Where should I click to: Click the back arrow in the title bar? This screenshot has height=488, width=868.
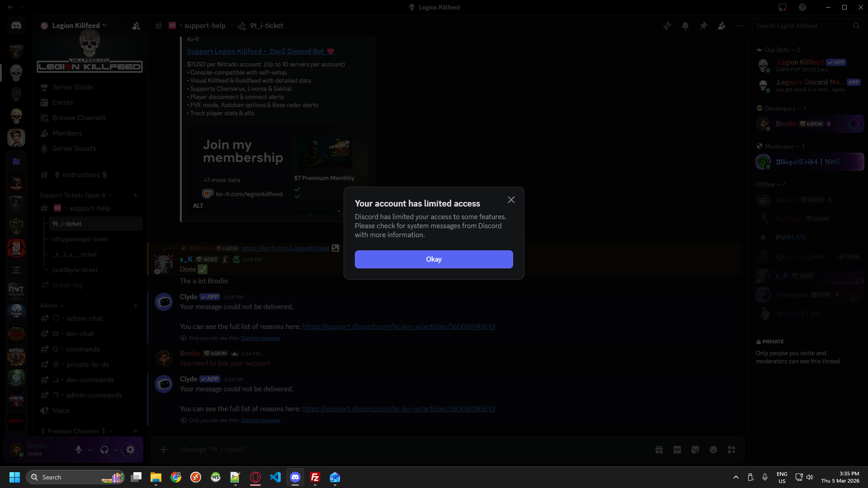pos(11,7)
